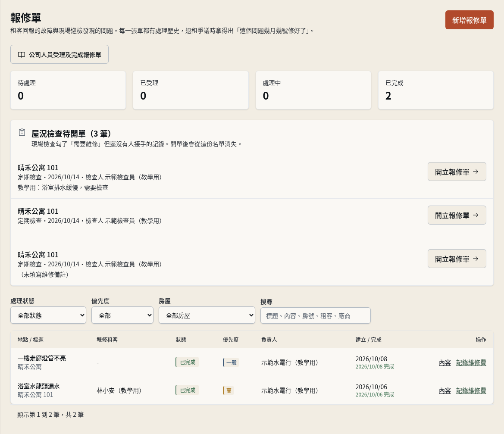Click the 已完成 badge in 浴室水龍頭漏水 row
Viewport: 504px width, 434px height.
coord(187,390)
